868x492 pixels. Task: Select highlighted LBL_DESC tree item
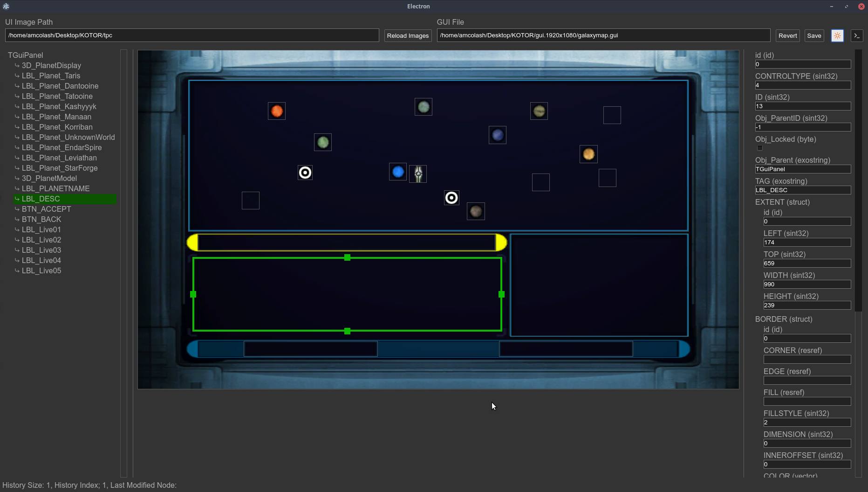click(x=65, y=199)
